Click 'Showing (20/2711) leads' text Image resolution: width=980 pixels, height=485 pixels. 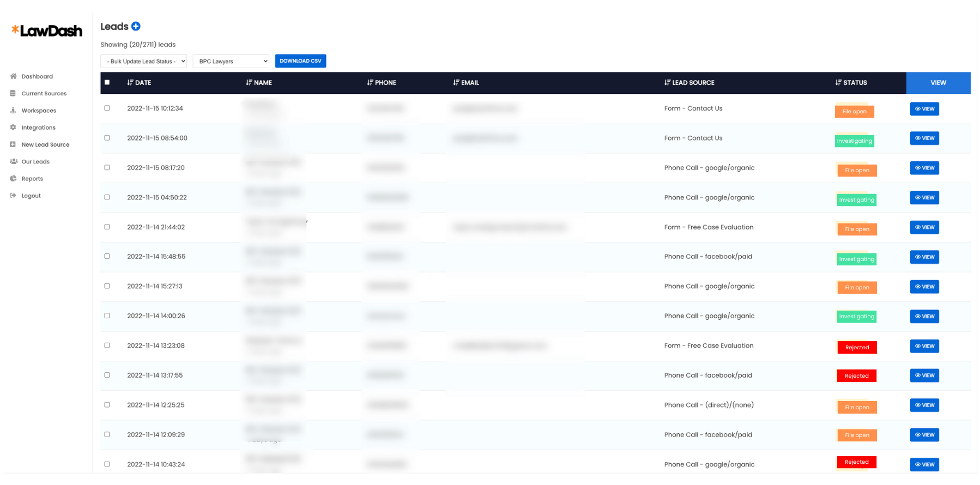tap(138, 45)
